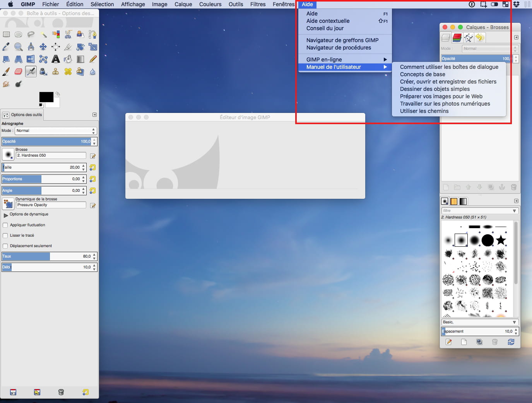This screenshot has width=532, height=403.
Task: Select the Rectangle Select tool
Action: point(6,34)
